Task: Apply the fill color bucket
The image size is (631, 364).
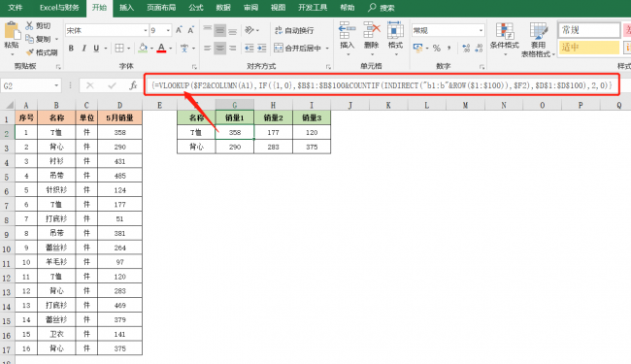Action: click(143, 49)
